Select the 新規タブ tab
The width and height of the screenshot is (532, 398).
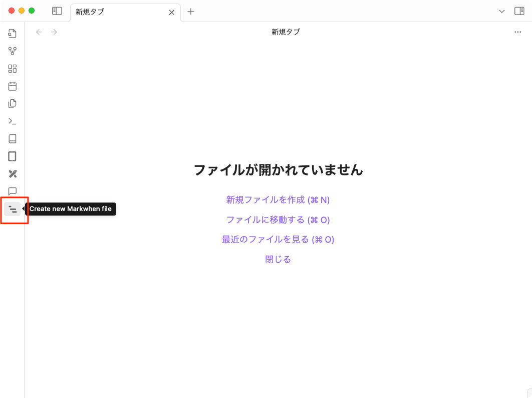[x=125, y=12]
